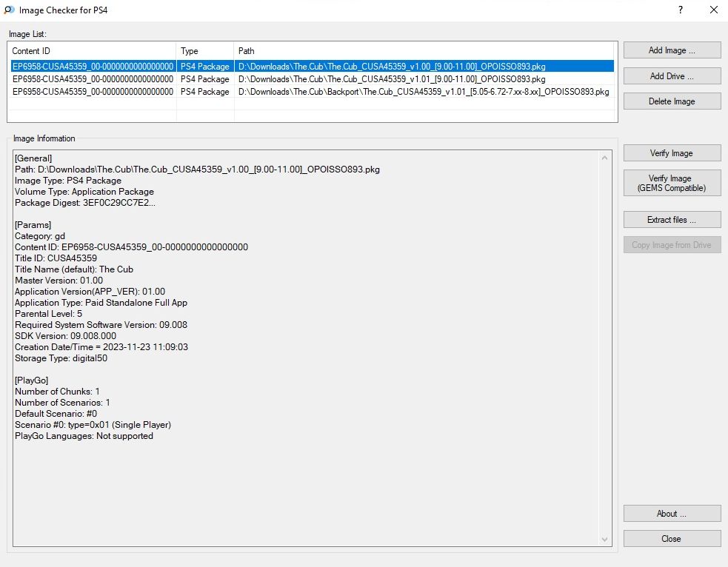728x567 pixels.
Task: Click the Storage Type: digital50 line
Action: click(61, 358)
